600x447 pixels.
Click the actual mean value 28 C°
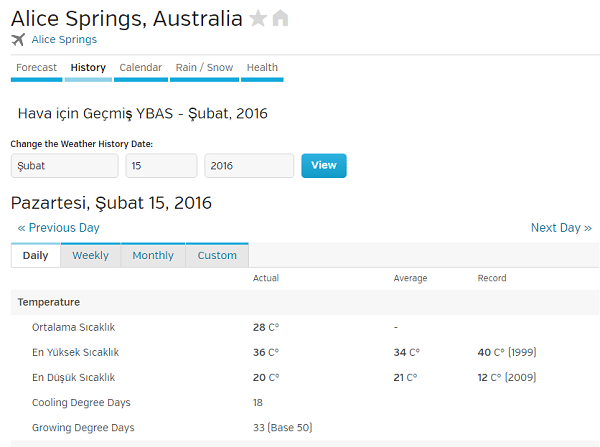tap(266, 328)
